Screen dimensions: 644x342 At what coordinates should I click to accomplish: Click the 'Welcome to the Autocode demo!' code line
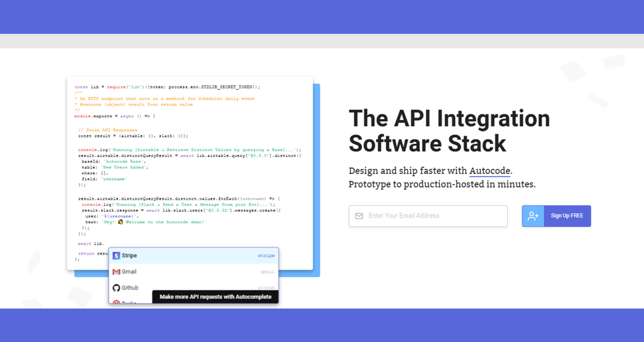click(146, 222)
